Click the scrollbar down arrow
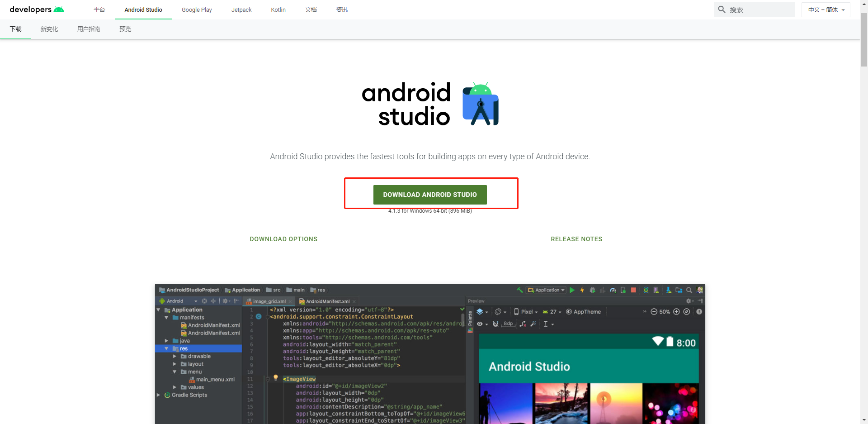The image size is (868, 424). click(864, 420)
